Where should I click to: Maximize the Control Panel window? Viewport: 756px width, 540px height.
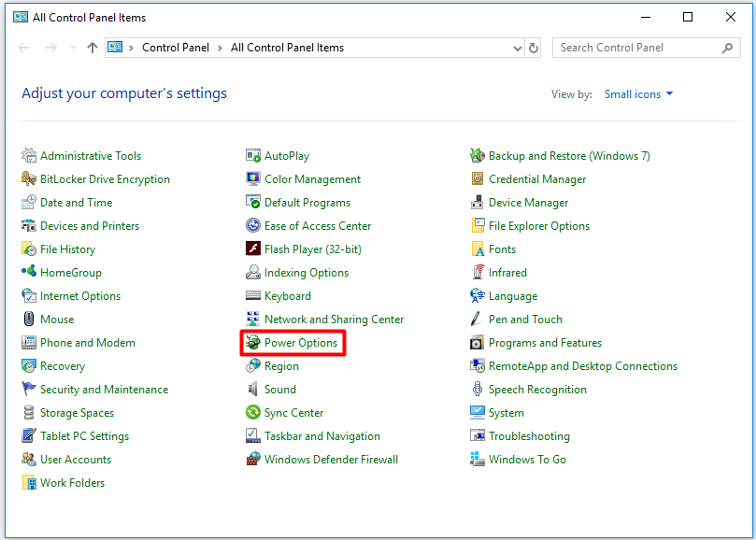[x=688, y=18]
